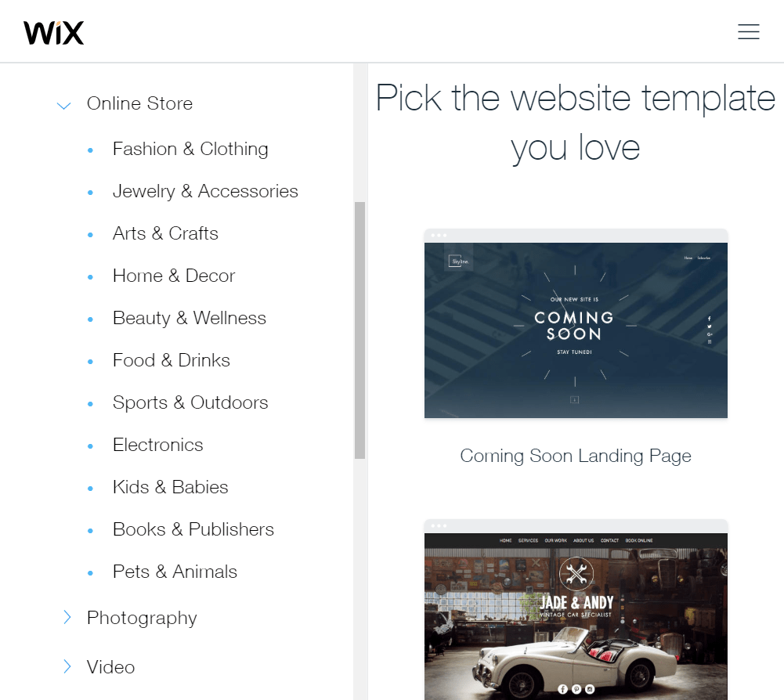Open the hamburger menu icon
Screen dimensions: 784x700
pyautogui.click(x=749, y=31)
